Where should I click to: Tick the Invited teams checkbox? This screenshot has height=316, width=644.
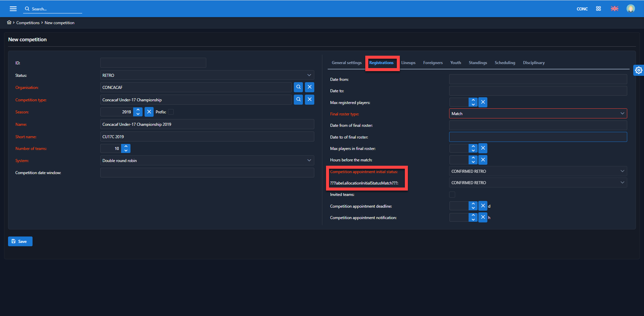[x=452, y=195]
